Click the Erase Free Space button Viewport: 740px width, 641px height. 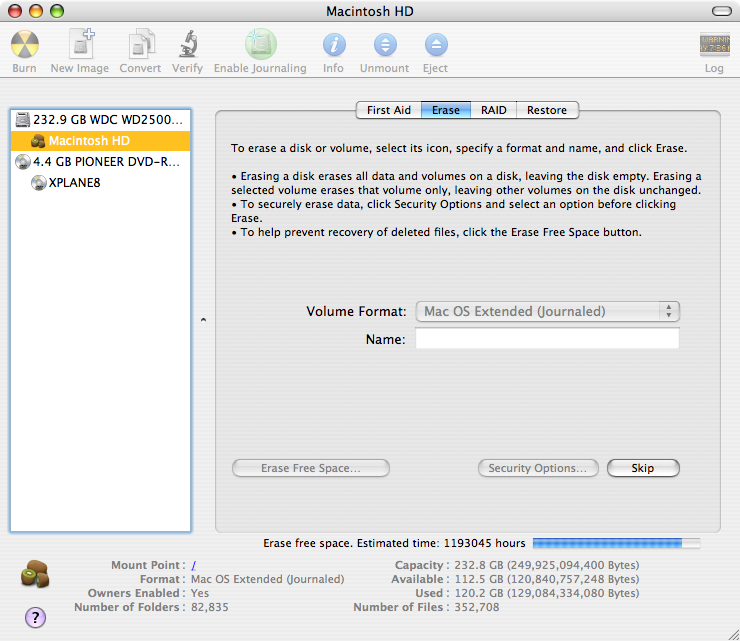[311, 468]
